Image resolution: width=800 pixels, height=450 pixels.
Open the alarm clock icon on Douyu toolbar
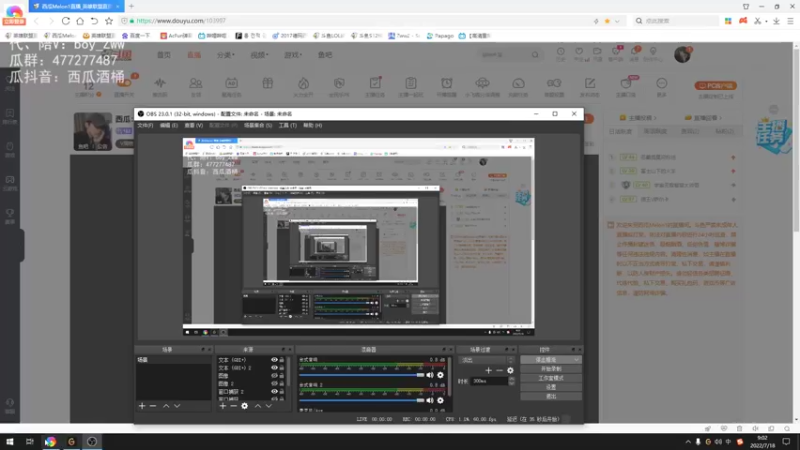[446, 84]
